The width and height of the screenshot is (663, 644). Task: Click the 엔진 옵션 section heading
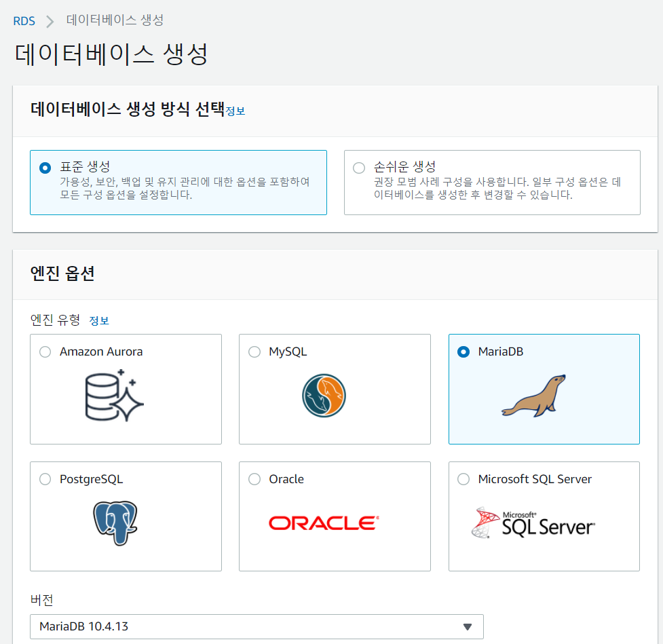click(62, 273)
